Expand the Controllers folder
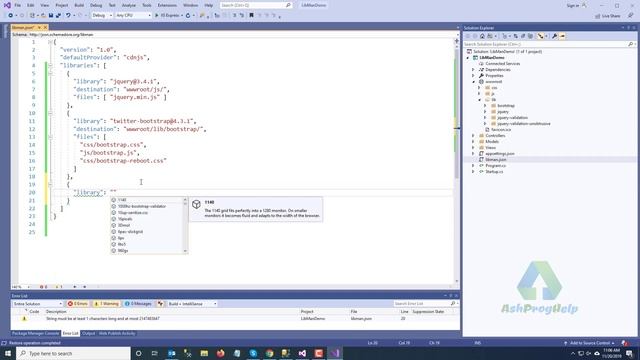Viewport: 640px width, 360px height. point(473,136)
